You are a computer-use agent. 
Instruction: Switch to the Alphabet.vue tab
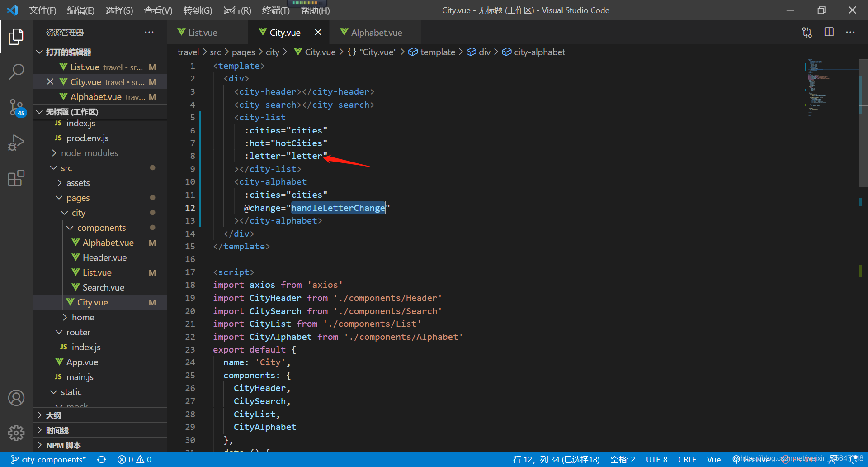click(376, 33)
